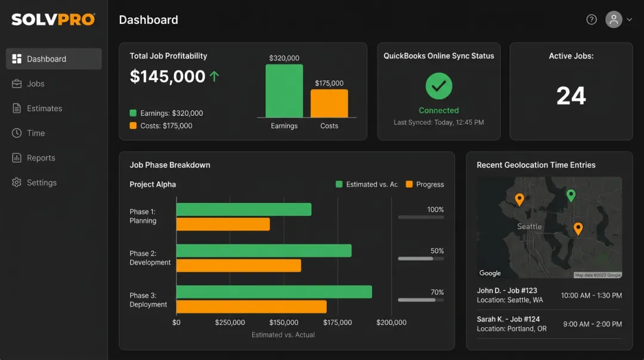The height and width of the screenshot is (360, 644).
Task: Click the Time clock icon
Action: pos(17,133)
